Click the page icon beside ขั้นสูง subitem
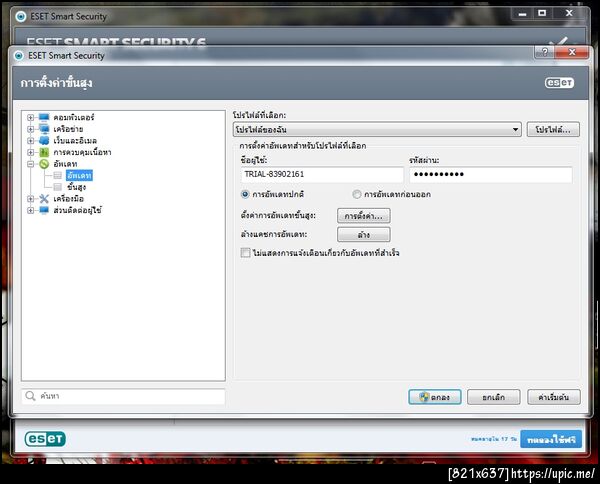Screen dimensions: 600x484 [x=57, y=187]
